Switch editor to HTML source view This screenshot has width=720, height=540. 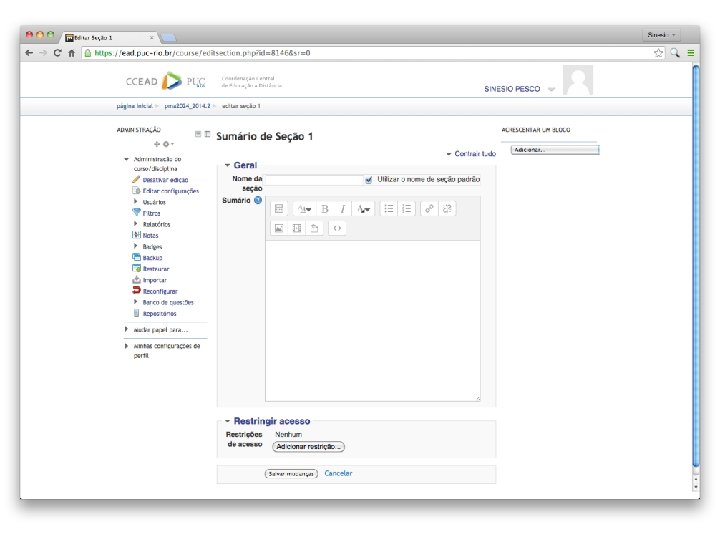click(x=337, y=228)
